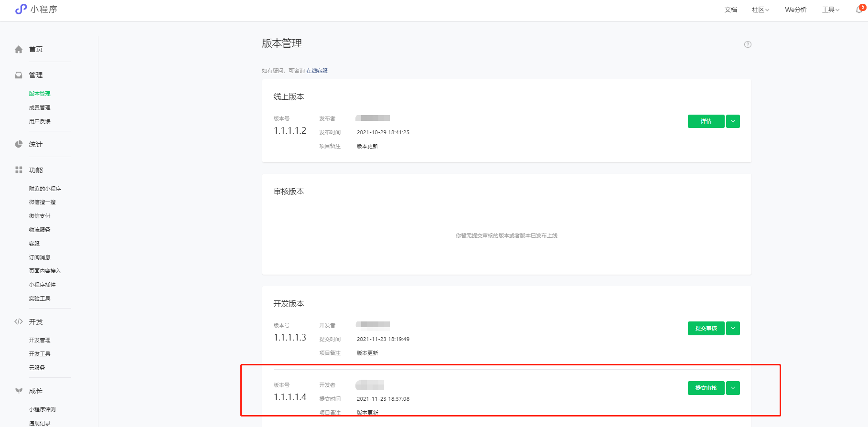Viewport: 868px width, 427px height.
Task: Expand dropdown beside version 1.1.1.3 提交审核
Action: tap(733, 328)
